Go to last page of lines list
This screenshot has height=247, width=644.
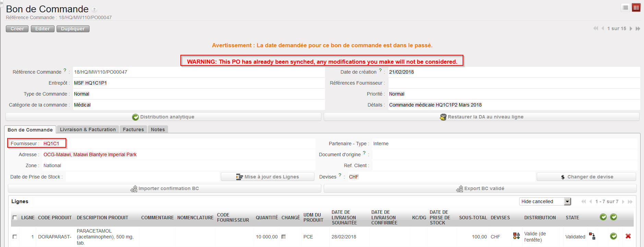(630, 201)
